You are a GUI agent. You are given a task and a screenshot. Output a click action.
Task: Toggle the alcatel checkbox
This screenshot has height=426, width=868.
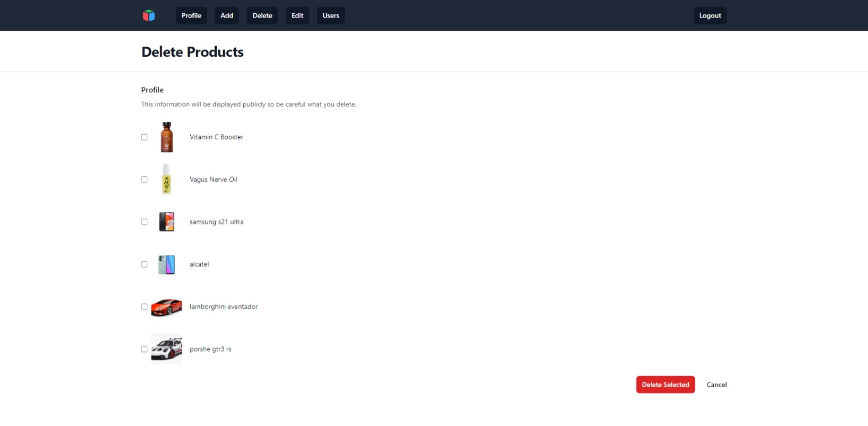(x=144, y=264)
